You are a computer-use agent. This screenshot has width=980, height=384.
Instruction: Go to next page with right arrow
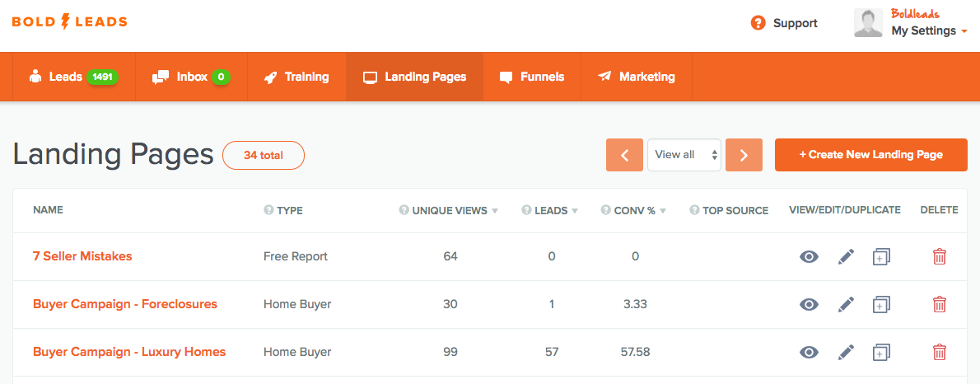[x=744, y=154]
